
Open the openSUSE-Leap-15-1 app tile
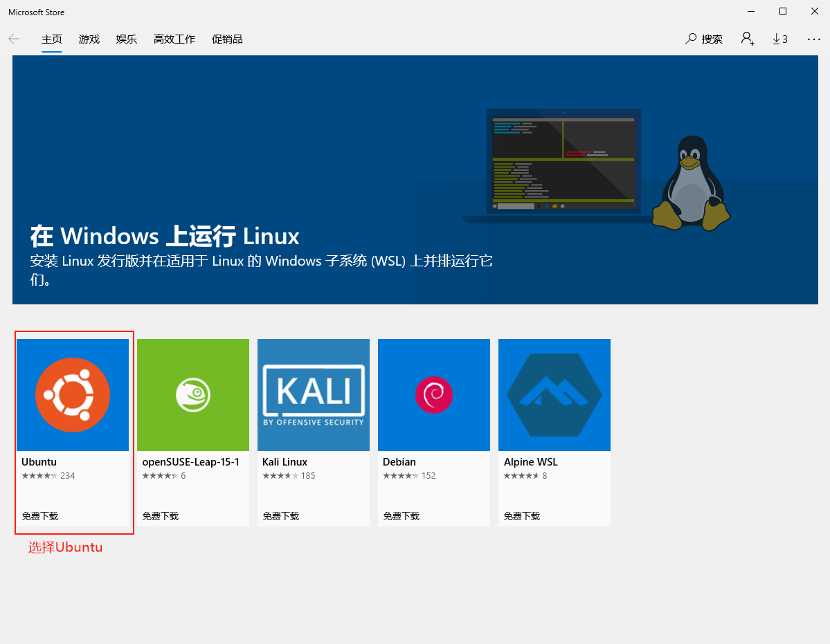[x=192, y=394]
